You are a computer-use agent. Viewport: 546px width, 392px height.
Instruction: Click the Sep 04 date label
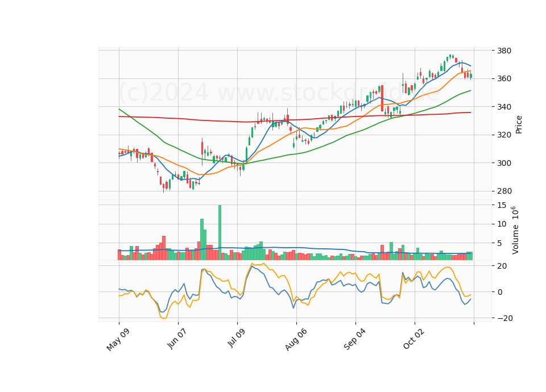tap(354, 339)
